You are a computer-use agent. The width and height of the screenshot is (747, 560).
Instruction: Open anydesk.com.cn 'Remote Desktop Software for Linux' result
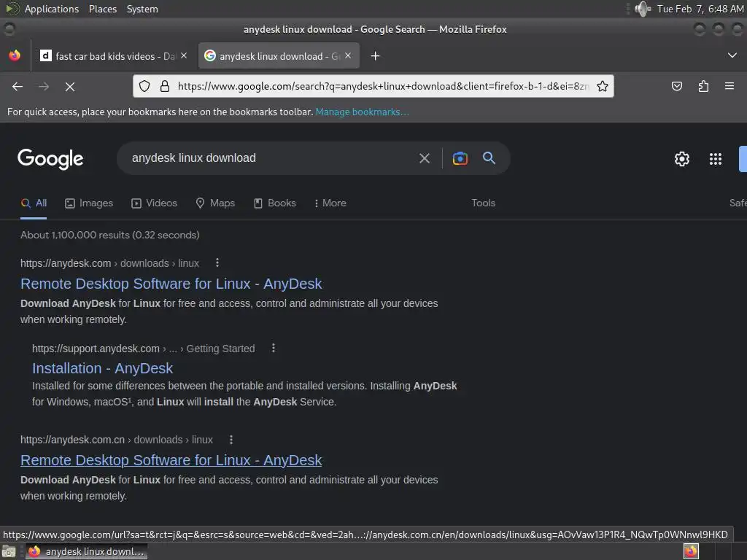click(x=171, y=460)
